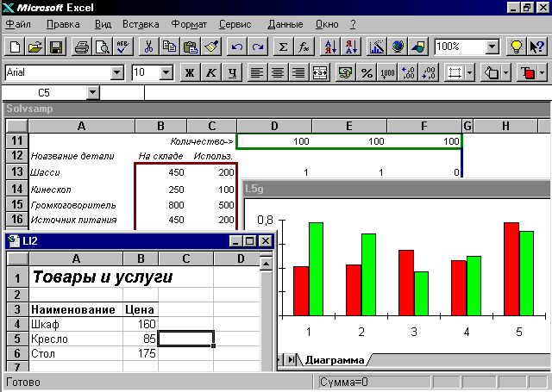Apply the red font color swatch
The height and width of the screenshot is (392, 552).
pyautogui.click(x=528, y=72)
